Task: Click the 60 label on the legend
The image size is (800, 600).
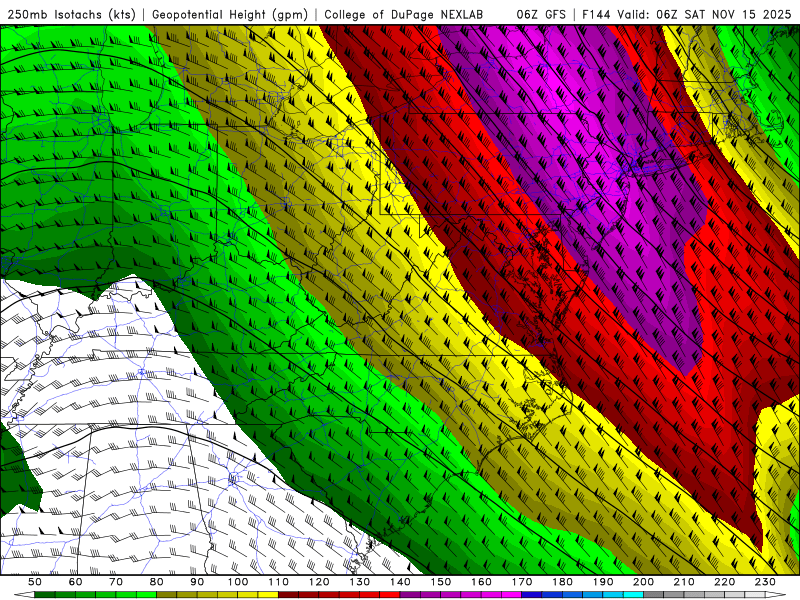Action: 75,582
